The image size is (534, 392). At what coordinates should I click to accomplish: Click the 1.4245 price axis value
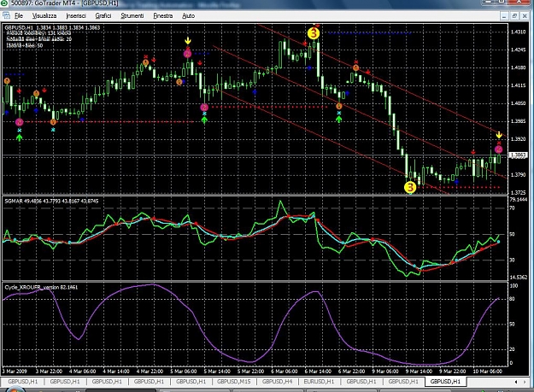518,50
